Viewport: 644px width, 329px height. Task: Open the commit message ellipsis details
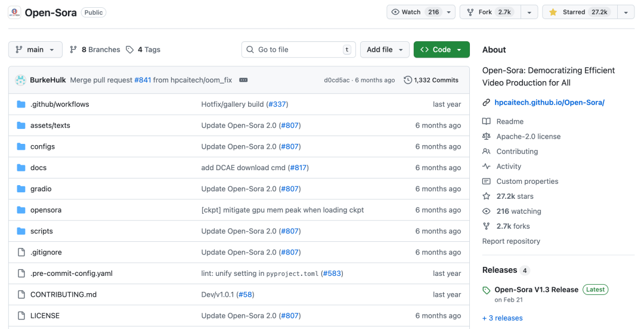pyautogui.click(x=243, y=80)
